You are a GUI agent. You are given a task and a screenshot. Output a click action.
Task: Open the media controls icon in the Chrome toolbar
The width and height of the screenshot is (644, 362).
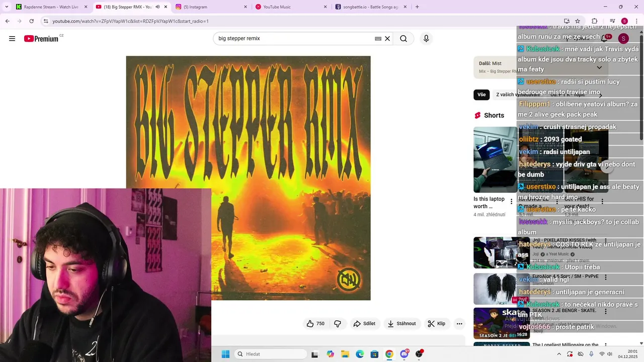coord(612,21)
